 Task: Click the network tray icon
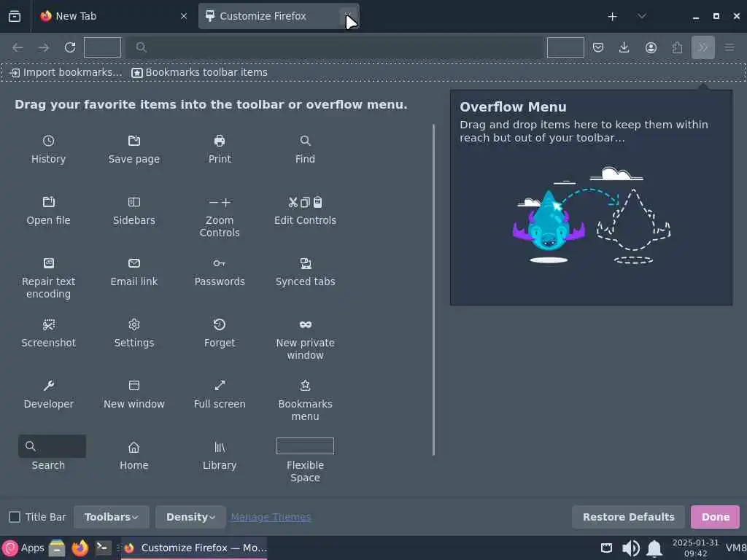pyautogui.click(x=606, y=548)
